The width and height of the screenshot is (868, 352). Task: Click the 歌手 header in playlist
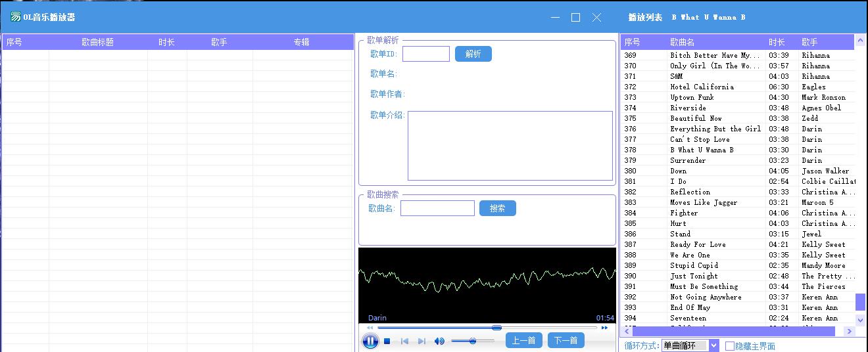point(827,42)
